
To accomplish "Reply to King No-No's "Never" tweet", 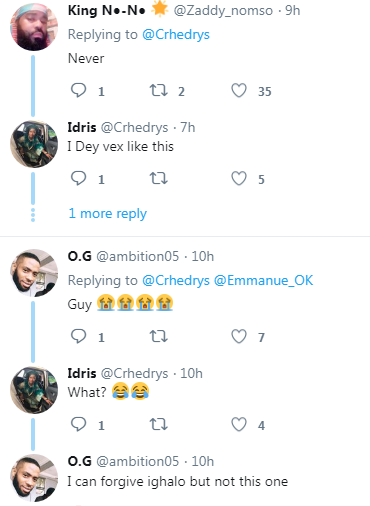I will [79, 90].
